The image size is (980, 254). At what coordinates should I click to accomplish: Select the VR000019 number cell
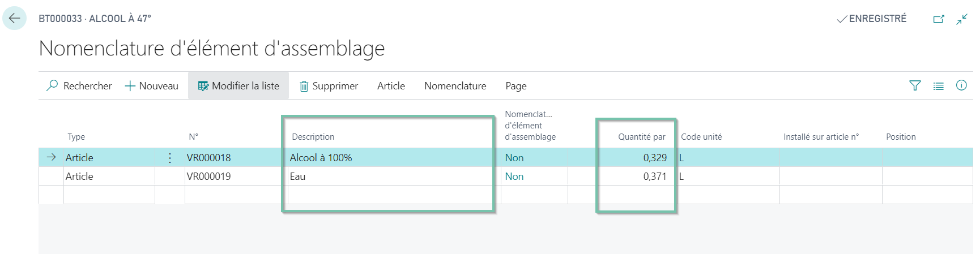(x=236, y=176)
